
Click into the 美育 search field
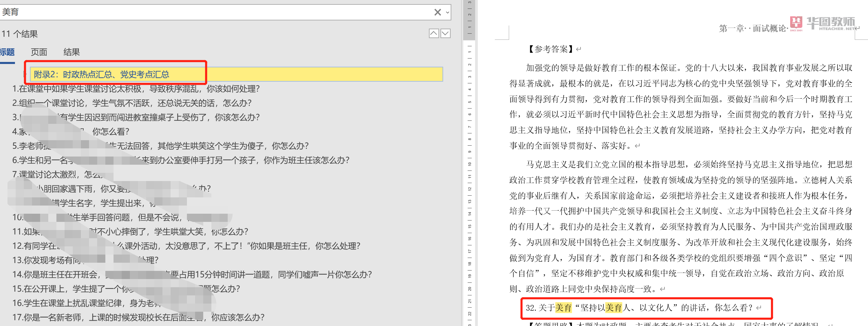[x=204, y=13]
